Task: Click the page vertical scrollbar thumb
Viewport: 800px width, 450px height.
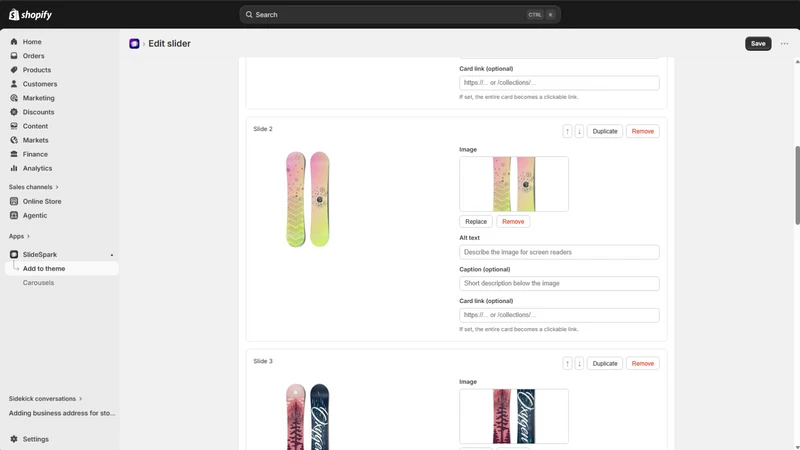Action: 797,185
